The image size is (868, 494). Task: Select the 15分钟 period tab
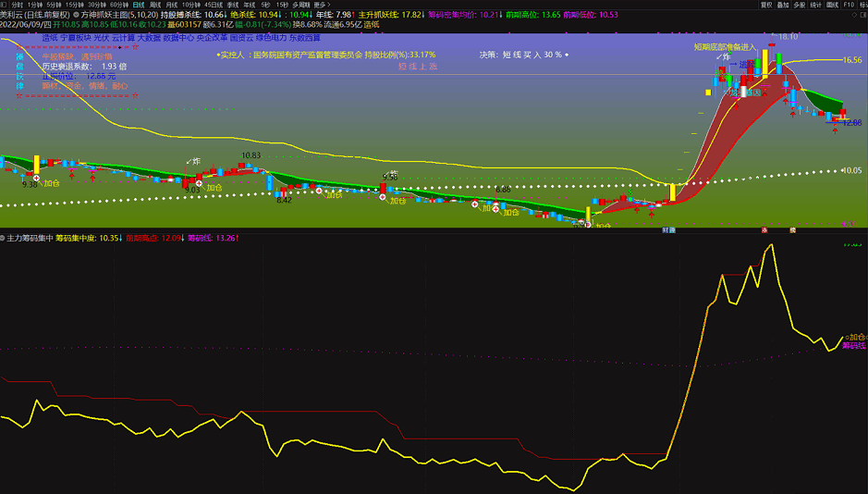click(x=74, y=5)
